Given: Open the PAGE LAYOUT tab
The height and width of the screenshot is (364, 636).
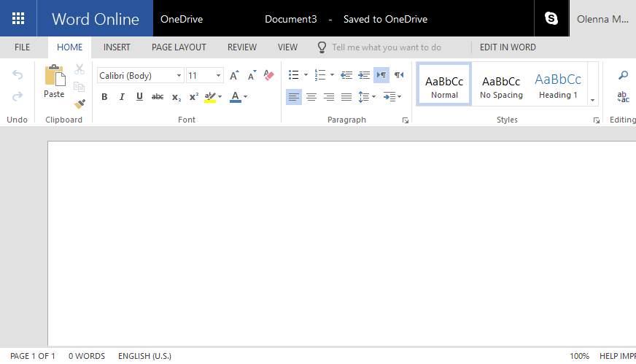Looking at the screenshot, I should point(179,47).
